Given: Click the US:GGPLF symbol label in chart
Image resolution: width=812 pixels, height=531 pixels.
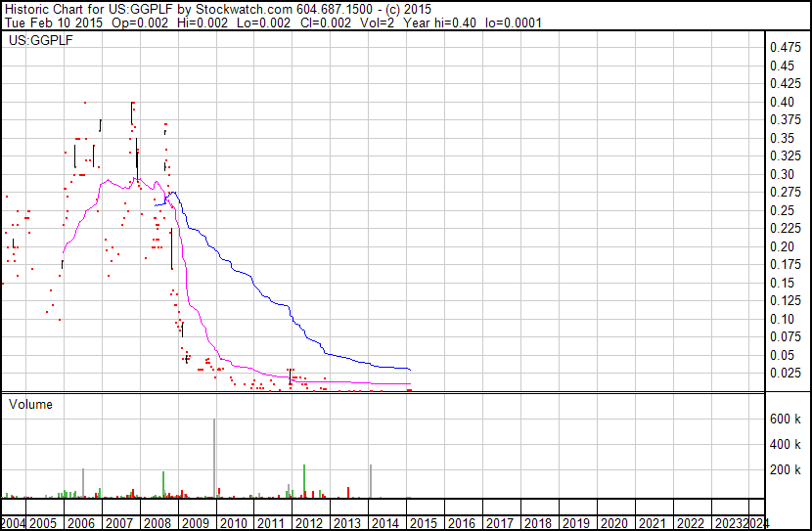Looking at the screenshot, I should tap(41, 40).
